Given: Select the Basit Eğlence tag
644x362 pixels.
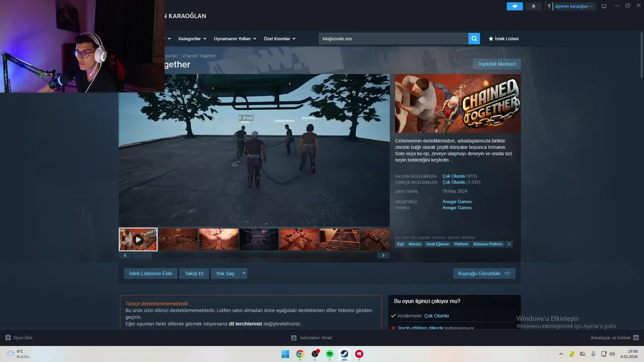Looking at the screenshot, I should 438,244.
